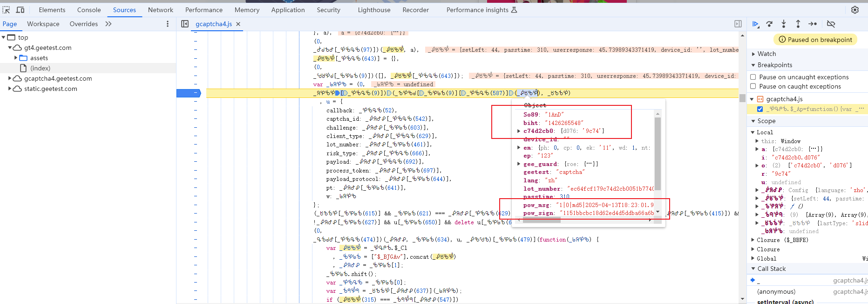Uncheck the gcaptcha4.js breakpoint checkbox
868x304 pixels.
760,109
